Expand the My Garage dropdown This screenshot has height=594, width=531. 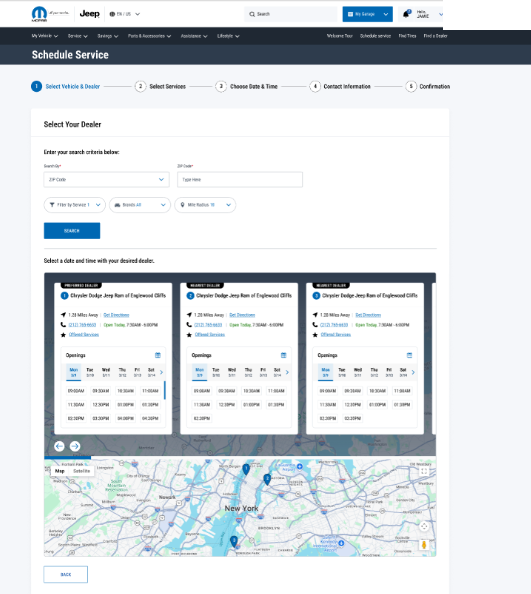(x=386, y=14)
